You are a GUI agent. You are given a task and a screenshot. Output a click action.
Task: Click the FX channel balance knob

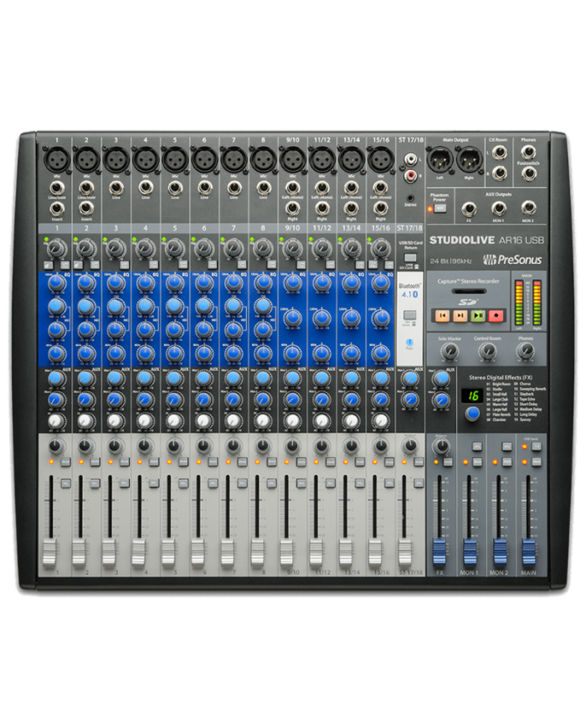[x=441, y=447]
